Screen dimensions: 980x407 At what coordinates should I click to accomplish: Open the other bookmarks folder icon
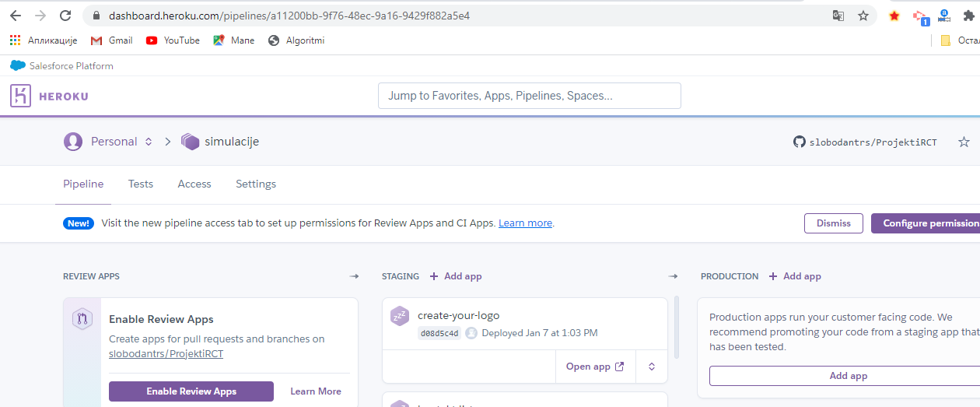(946, 40)
